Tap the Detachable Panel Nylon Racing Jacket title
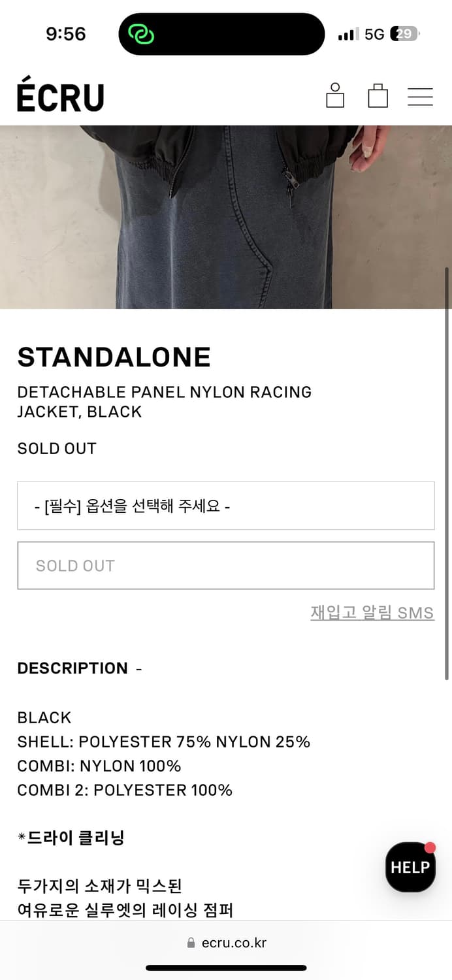 pyautogui.click(x=164, y=402)
